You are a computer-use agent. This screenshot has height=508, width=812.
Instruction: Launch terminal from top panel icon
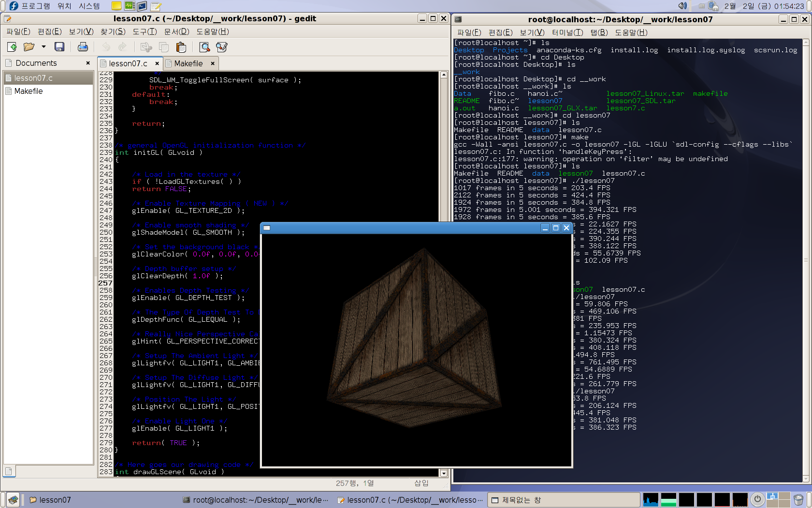pos(142,6)
